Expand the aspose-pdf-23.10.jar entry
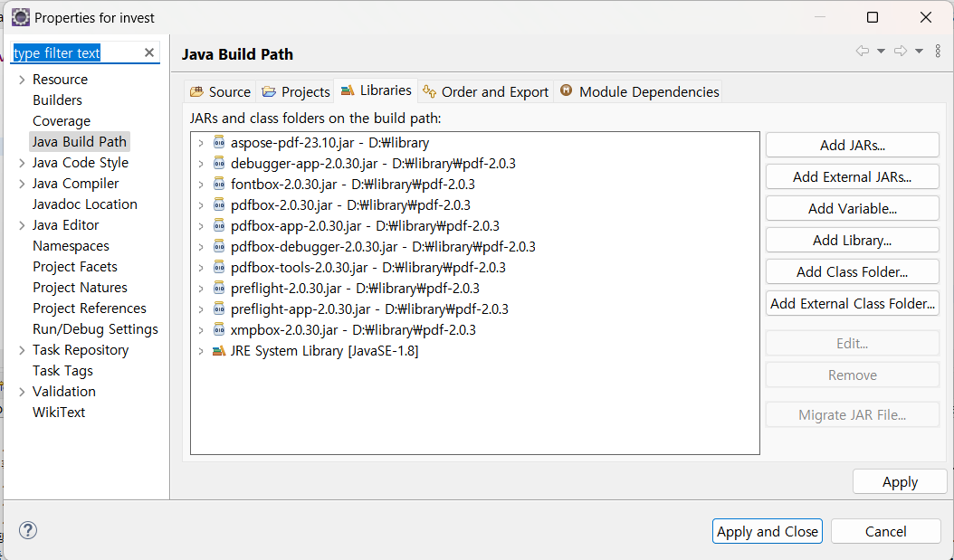The height and width of the screenshot is (560, 954). (x=201, y=144)
